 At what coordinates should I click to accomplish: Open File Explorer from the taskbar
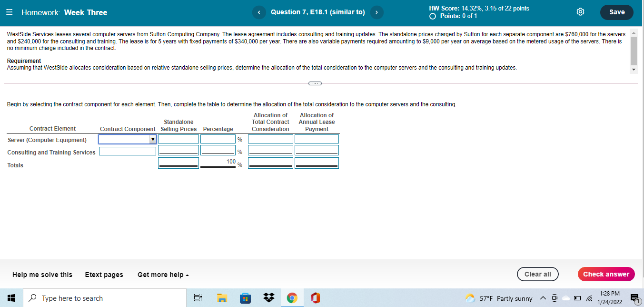222,297
